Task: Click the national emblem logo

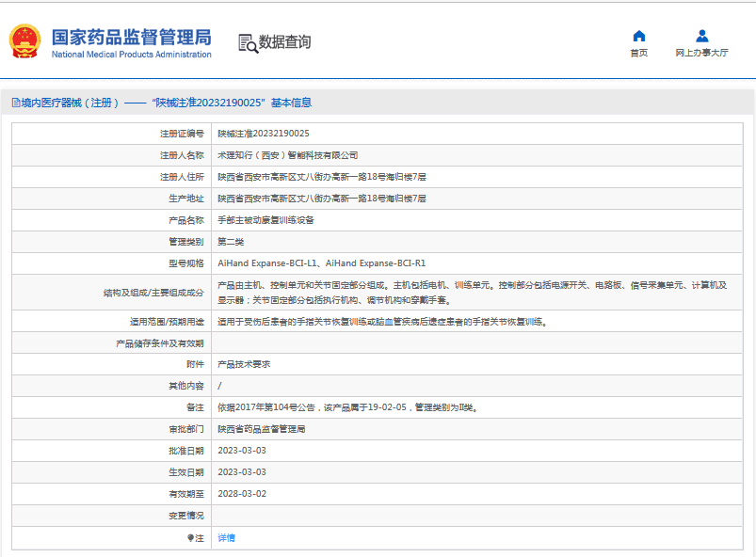Action: tap(24, 41)
